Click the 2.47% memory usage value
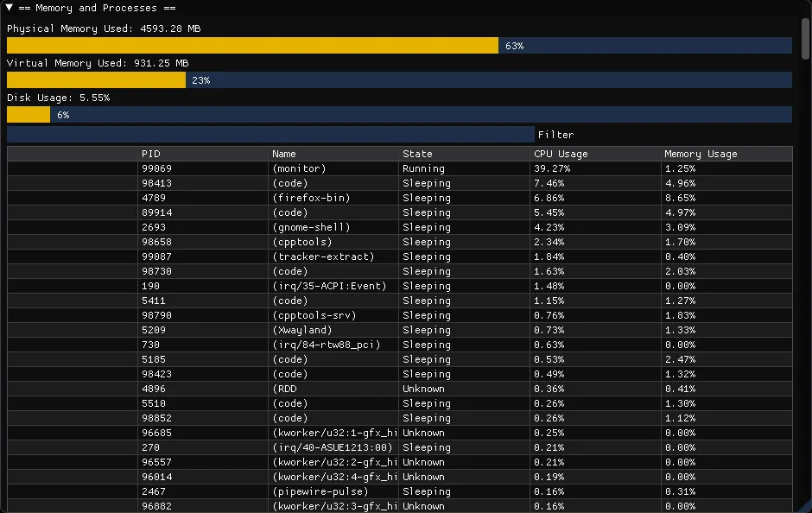The height and width of the screenshot is (513, 812). click(680, 359)
